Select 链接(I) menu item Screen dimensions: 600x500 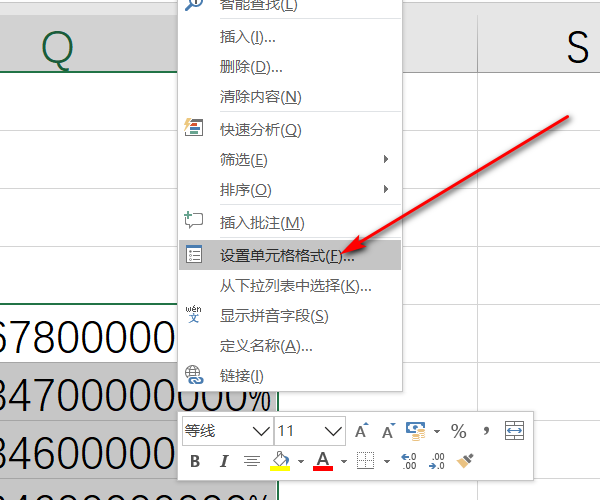pyautogui.click(x=290, y=376)
